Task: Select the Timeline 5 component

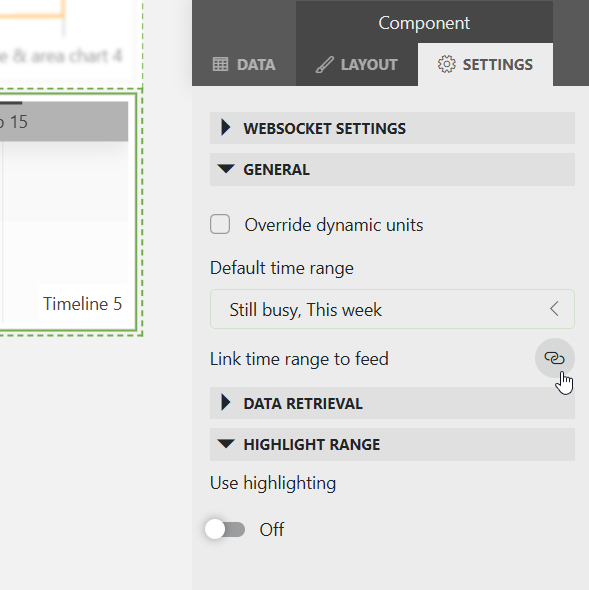Action: tap(82, 304)
